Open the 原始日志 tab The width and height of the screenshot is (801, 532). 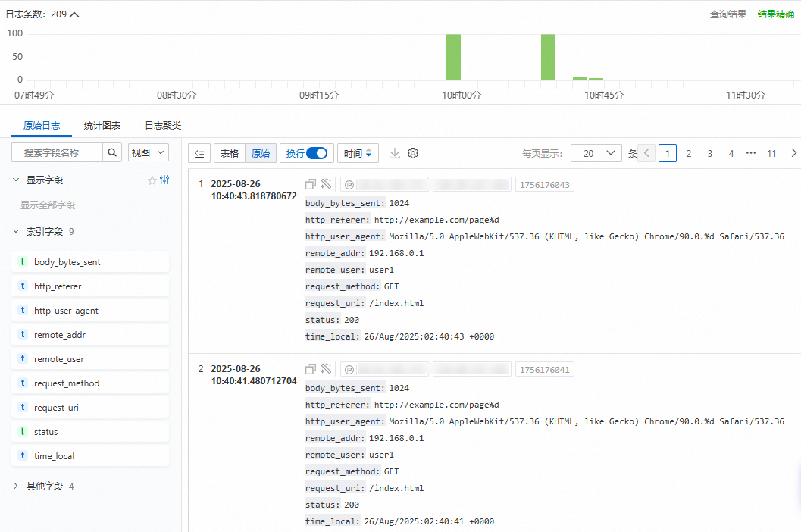tap(42, 126)
